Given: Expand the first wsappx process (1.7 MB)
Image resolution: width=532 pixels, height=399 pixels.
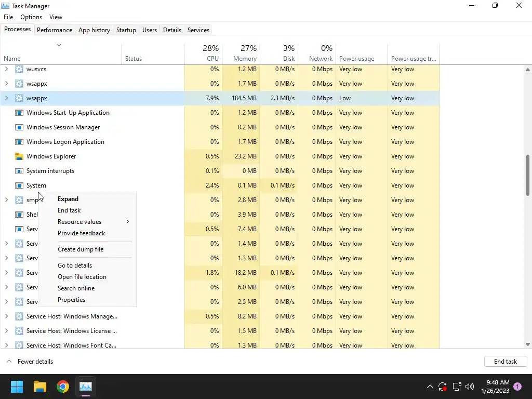Looking at the screenshot, I should pyautogui.click(x=6, y=84).
